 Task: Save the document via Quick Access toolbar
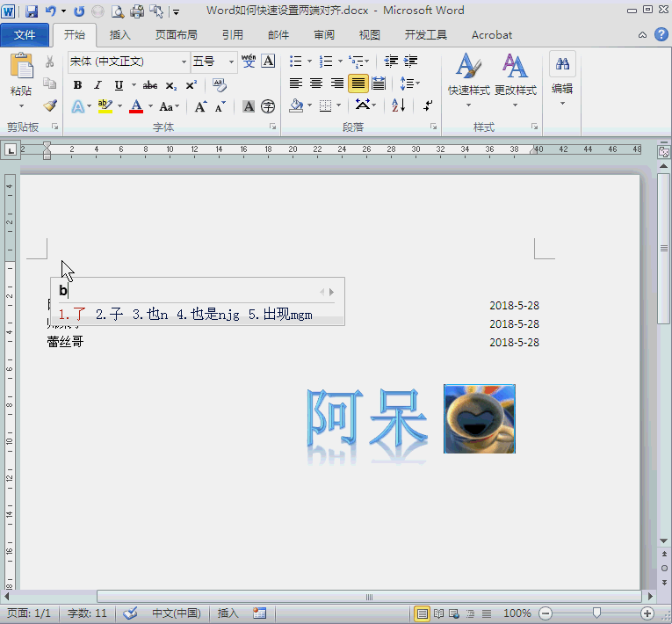32,11
